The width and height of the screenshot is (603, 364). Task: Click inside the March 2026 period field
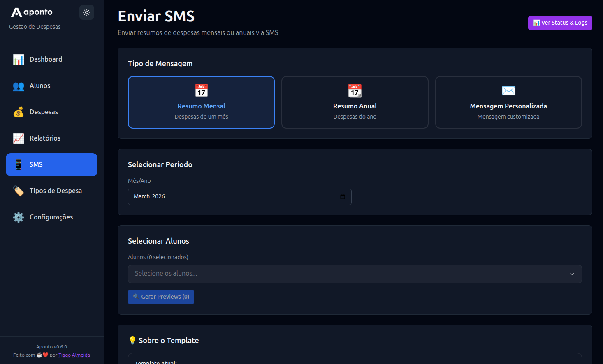(230, 196)
